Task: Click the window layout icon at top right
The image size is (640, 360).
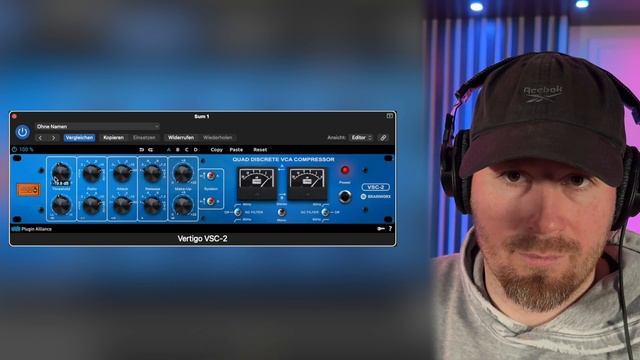Action: coord(389,116)
